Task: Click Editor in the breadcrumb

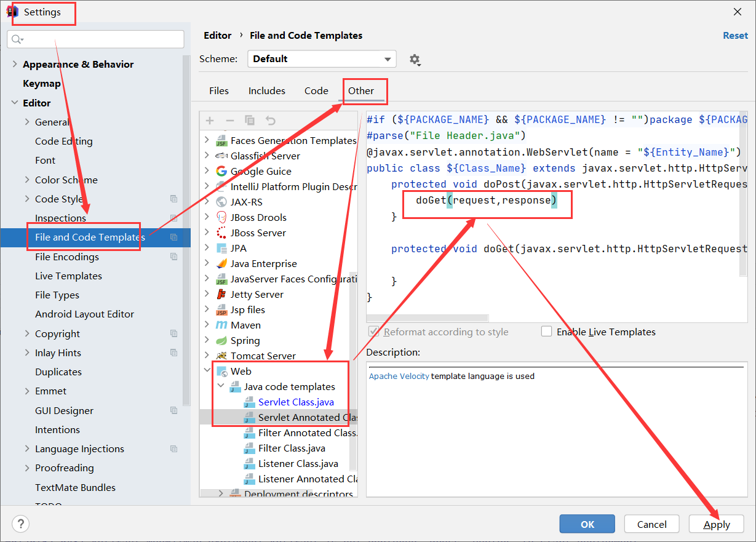Action: 218,36
